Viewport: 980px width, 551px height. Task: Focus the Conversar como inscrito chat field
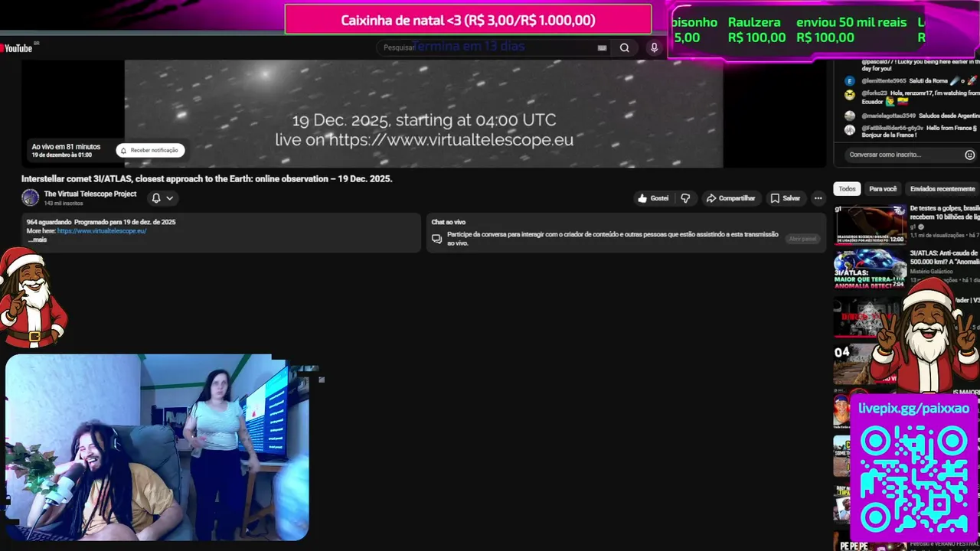coord(905,155)
